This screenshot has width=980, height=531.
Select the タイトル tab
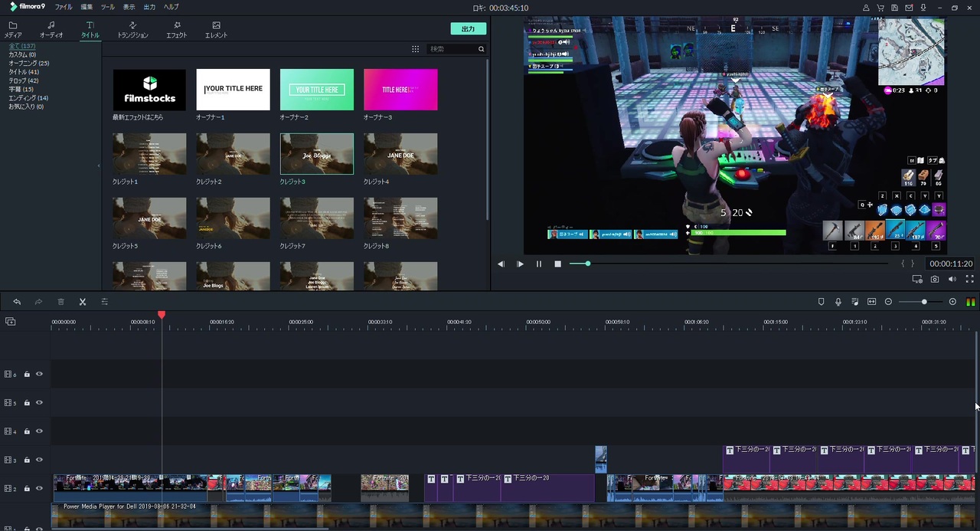pos(90,30)
